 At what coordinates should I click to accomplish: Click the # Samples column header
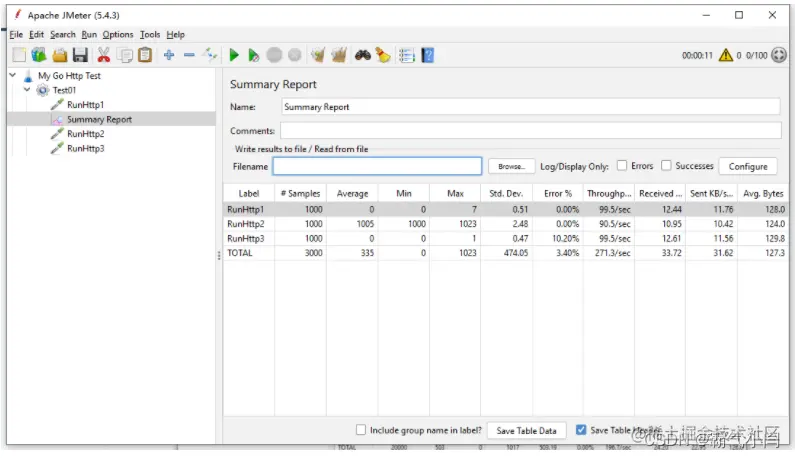pyautogui.click(x=300, y=193)
